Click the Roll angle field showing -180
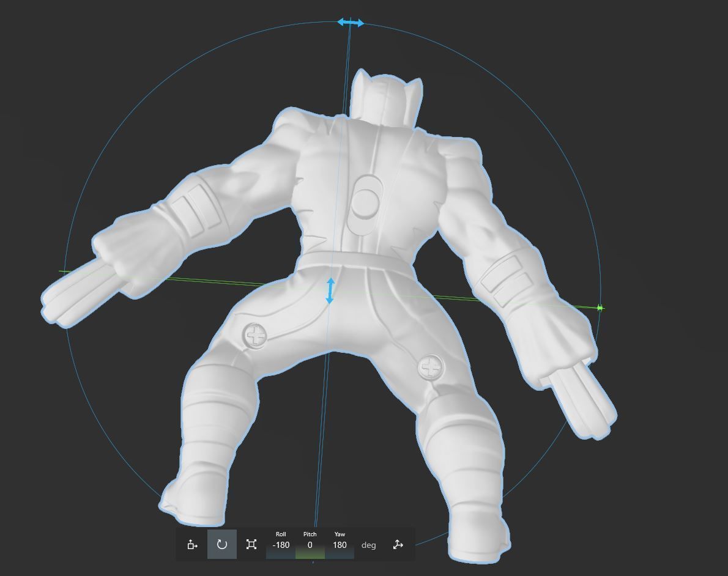The height and width of the screenshot is (576, 728). pyautogui.click(x=281, y=544)
